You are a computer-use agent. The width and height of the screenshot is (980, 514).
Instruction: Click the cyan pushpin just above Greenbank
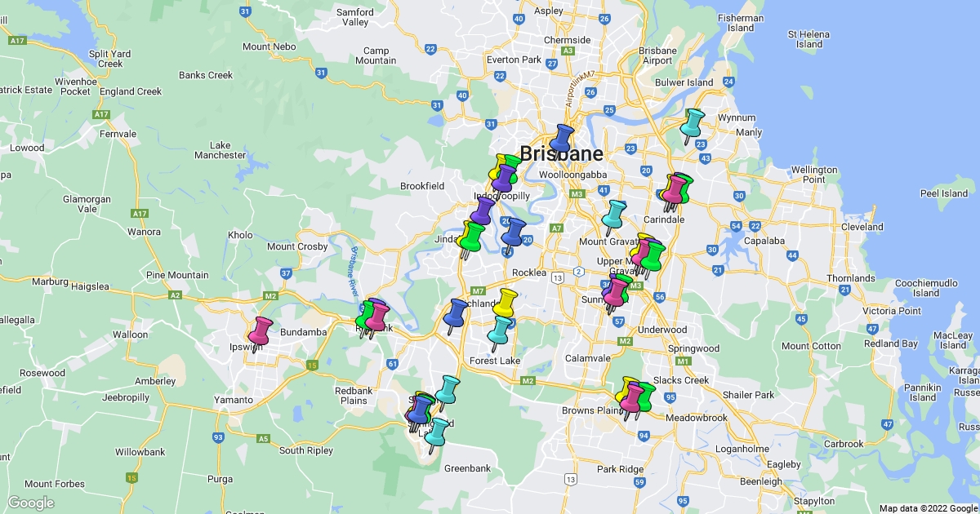point(438,432)
